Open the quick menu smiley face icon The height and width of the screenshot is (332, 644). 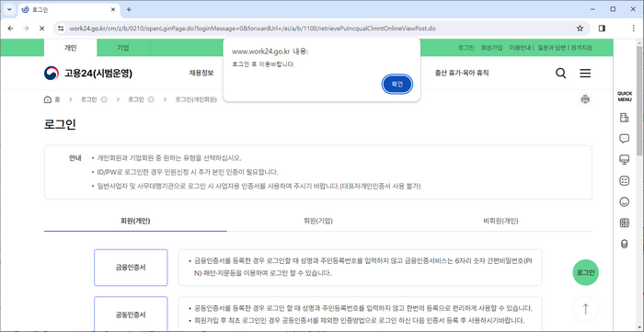(x=625, y=202)
